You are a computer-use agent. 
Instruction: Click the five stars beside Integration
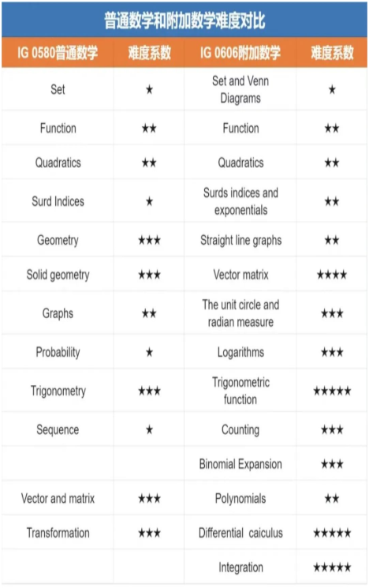332,567
